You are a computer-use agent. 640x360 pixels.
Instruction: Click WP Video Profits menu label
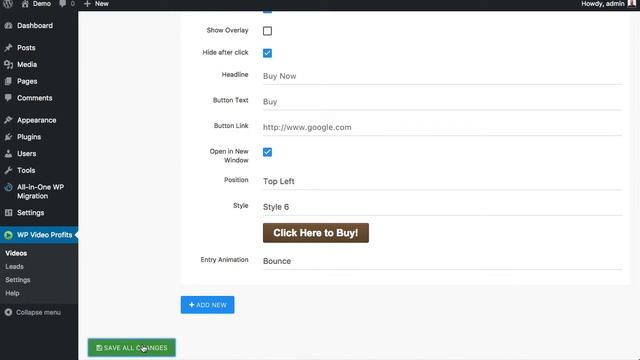(x=44, y=235)
